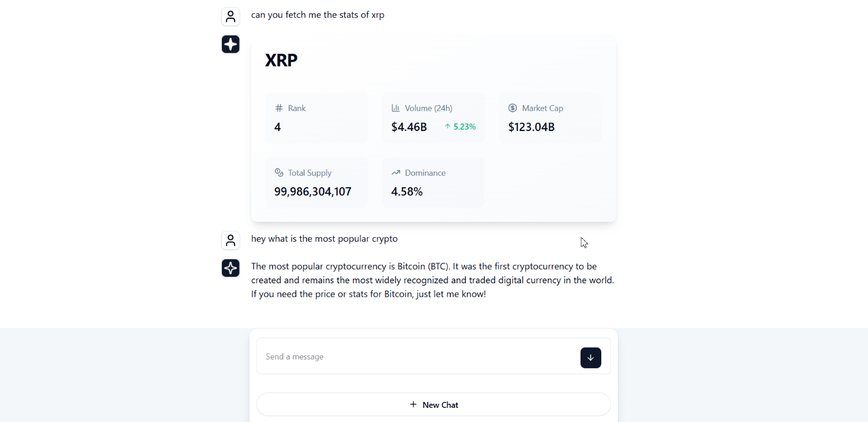Click the 4.58% dominance value
This screenshot has width=868, height=422.
(407, 192)
